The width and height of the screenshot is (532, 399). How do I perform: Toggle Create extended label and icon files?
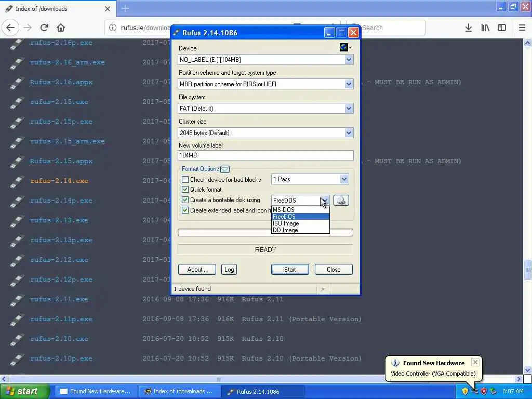(185, 210)
